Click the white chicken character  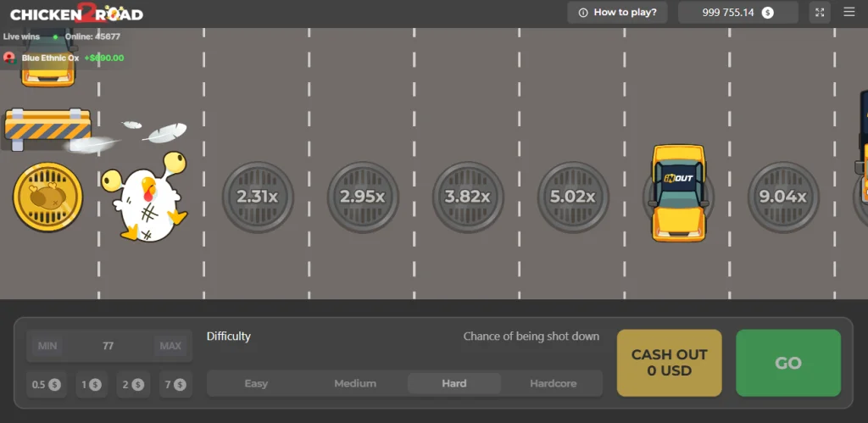[145, 198]
